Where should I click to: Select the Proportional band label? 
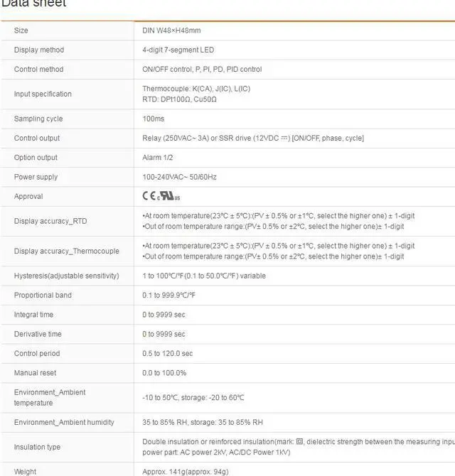tap(43, 295)
